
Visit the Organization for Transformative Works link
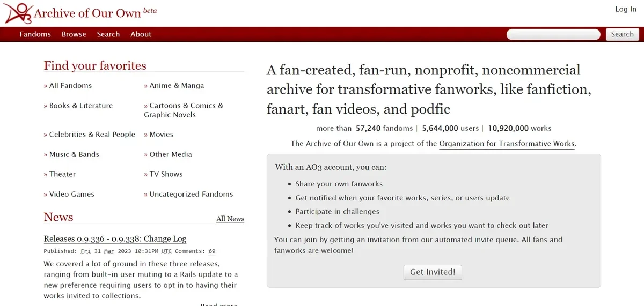pyautogui.click(x=507, y=144)
